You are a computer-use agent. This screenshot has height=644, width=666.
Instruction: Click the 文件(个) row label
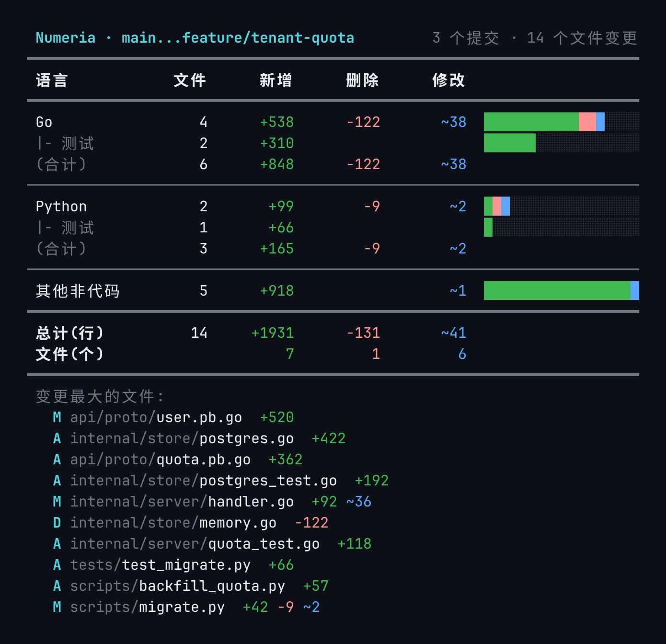click(x=69, y=354)
